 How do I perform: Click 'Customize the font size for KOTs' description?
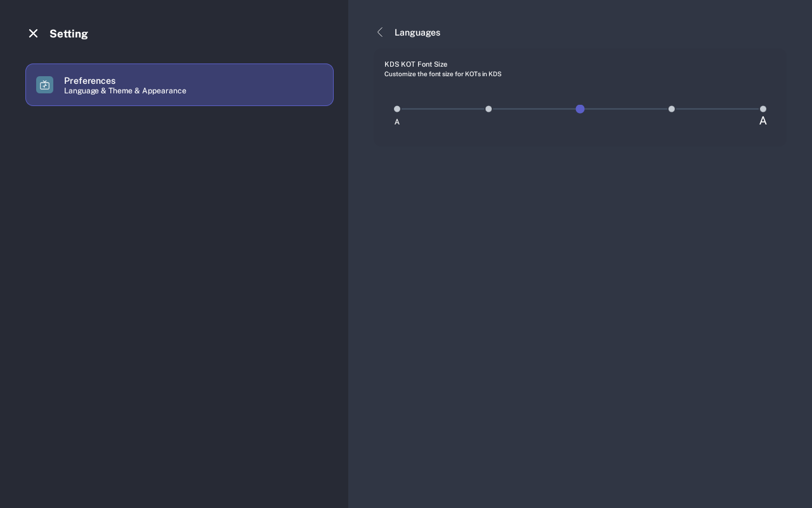pyautogui.click(x=443, y=74)
